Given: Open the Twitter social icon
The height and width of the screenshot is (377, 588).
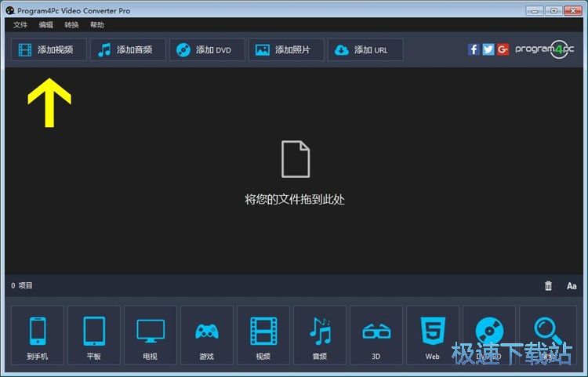Looking at the screenshot, I should click(x=488, y=49).
